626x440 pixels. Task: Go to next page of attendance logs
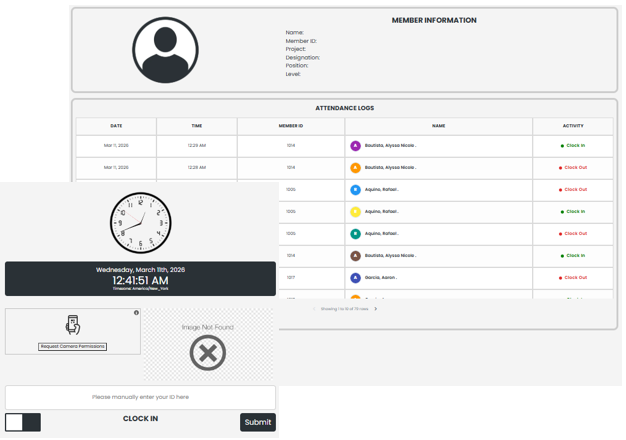pos(376,309)
